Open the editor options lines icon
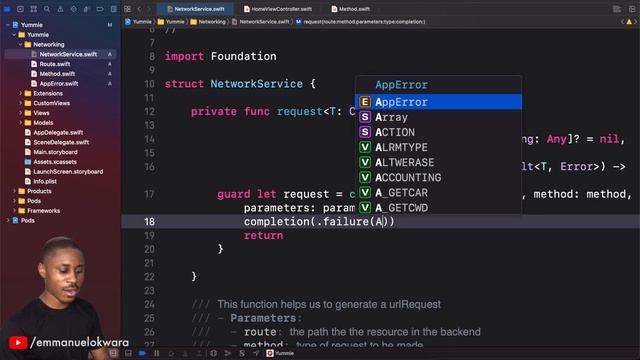 point(617,9)
